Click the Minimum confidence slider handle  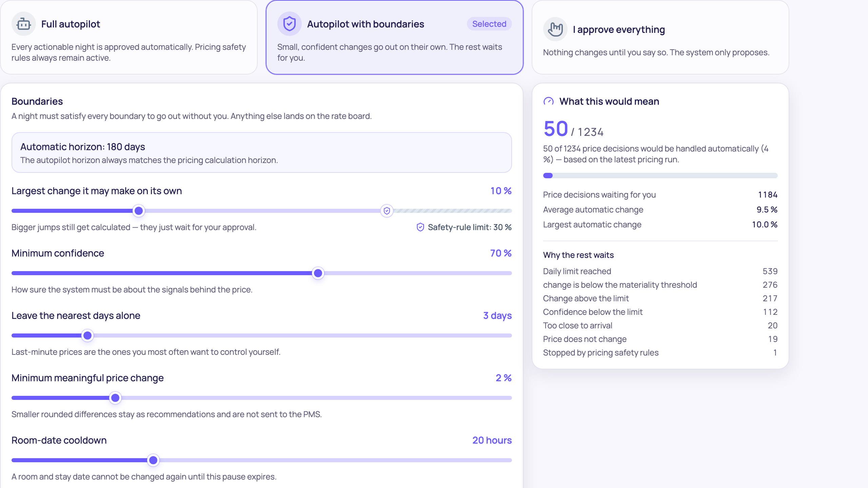click(x=318, y=273)
